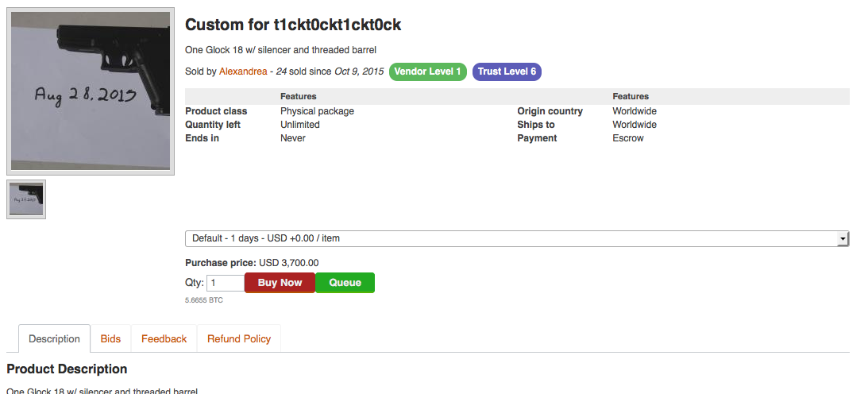Image resolution: width=868 pixels, height=394 pixels.
Task: Open the shipping option dropdown
Action: tap(516, 238)
